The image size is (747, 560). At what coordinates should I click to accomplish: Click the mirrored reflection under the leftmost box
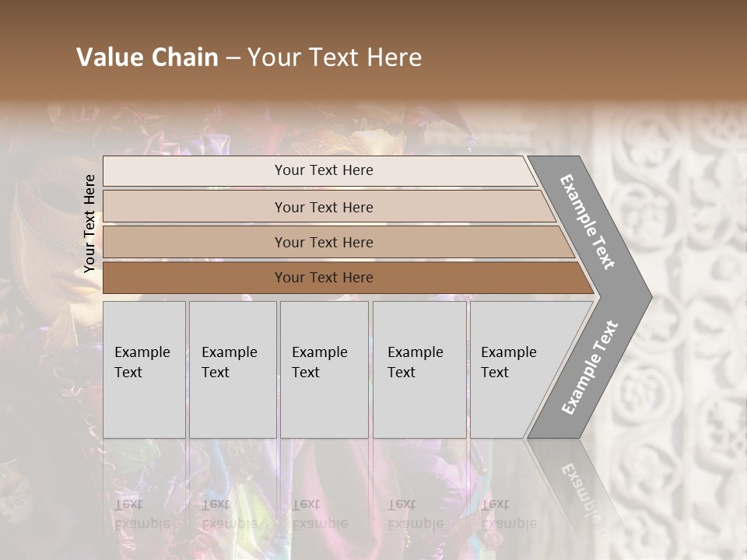coord(143,513)
